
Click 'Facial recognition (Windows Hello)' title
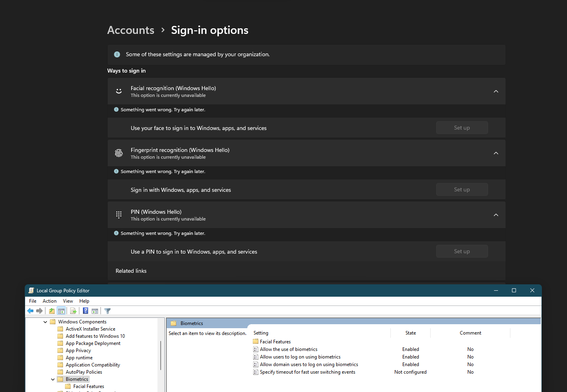tap(173, 88)
